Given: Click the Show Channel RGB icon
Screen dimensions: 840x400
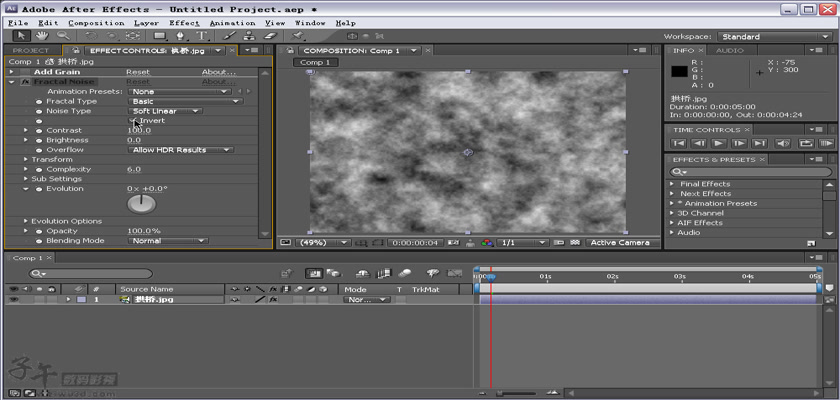Looking at the screenshot, I should coord(486,243).
